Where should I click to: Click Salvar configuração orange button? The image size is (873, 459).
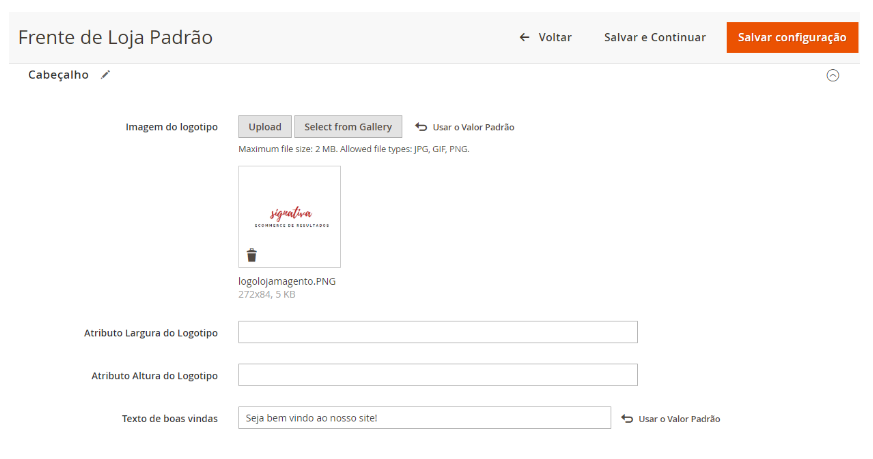pos(792,37)
